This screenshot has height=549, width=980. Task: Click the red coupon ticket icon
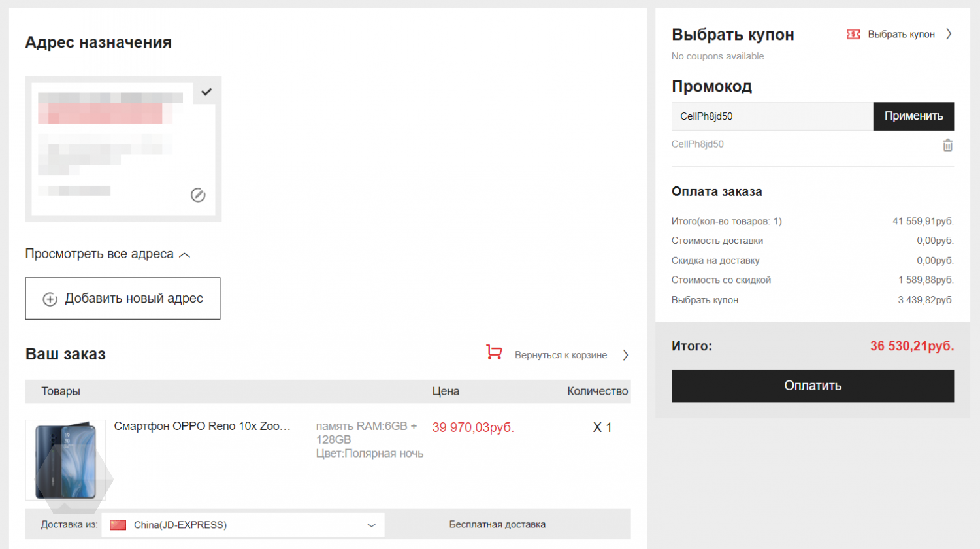[x=853, y=34]
